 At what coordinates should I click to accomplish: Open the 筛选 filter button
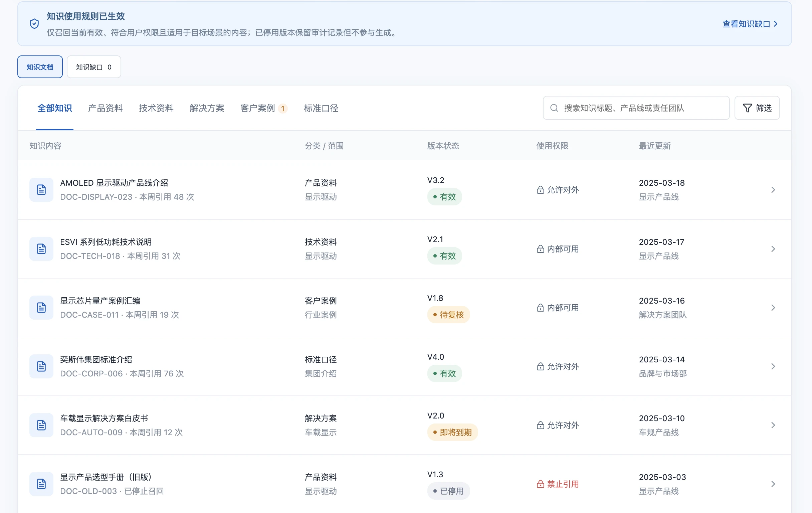(x=757, y=108)
